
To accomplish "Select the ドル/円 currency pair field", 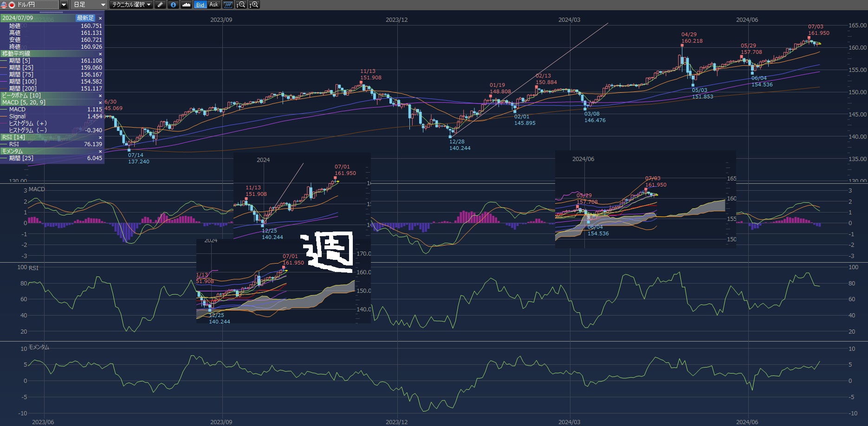I will click(x=30, y=5).
